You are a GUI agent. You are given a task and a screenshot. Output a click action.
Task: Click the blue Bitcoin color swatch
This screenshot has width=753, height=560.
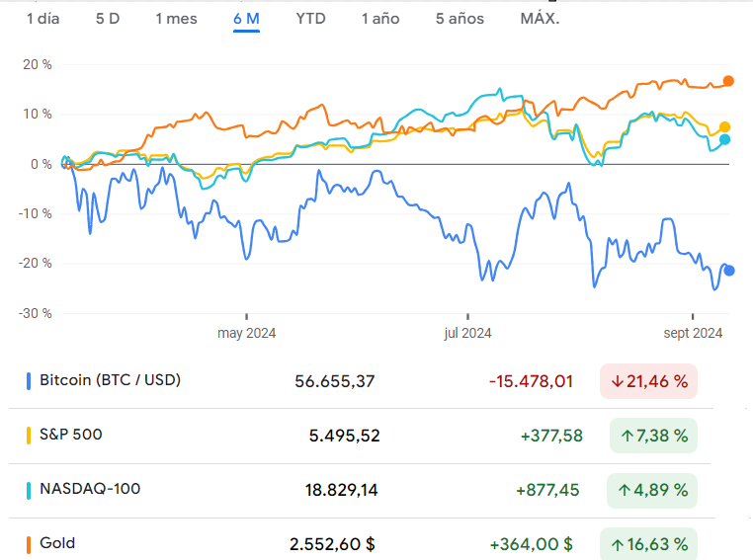click(28, 380)
